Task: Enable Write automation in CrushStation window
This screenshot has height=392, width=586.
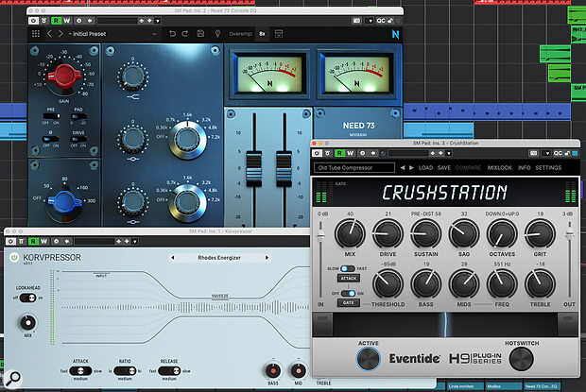Action: coord(350,153)
